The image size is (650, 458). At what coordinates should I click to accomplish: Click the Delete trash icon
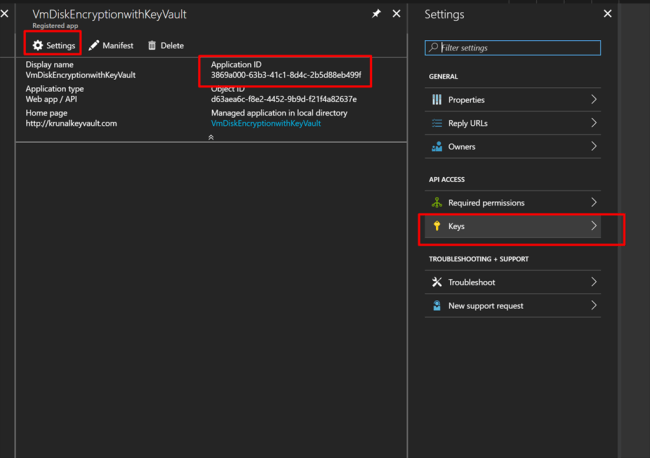[152, 46]
